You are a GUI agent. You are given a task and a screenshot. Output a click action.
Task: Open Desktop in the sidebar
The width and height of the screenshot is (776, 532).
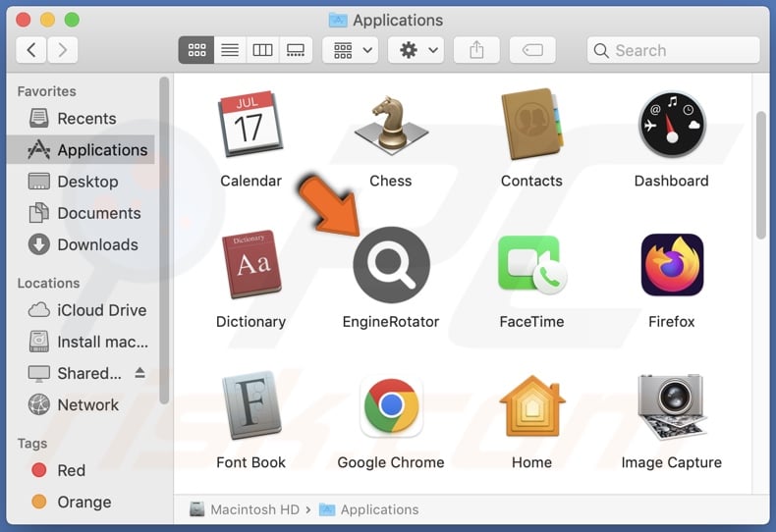[x=82, y=182]
